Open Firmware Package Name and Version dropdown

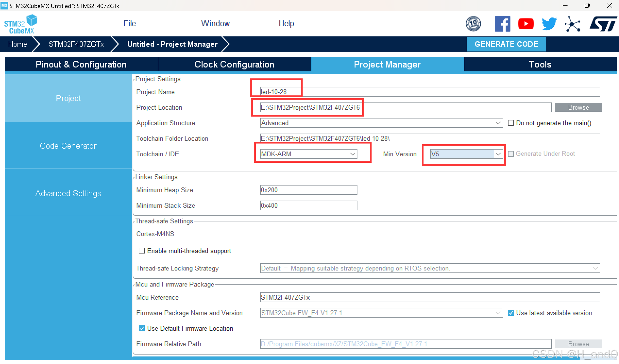(x=381, y=313)
